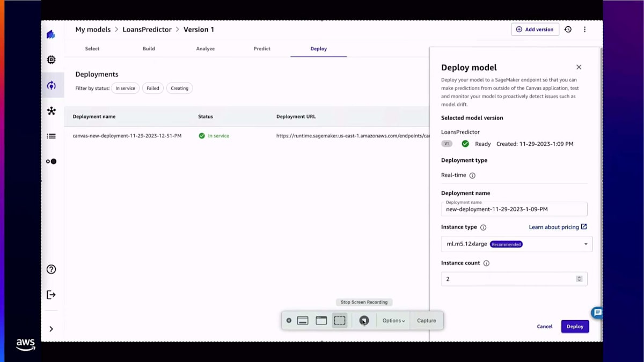Click the Deployment name column header
This screenshot has width=644, height=362.
94,116
